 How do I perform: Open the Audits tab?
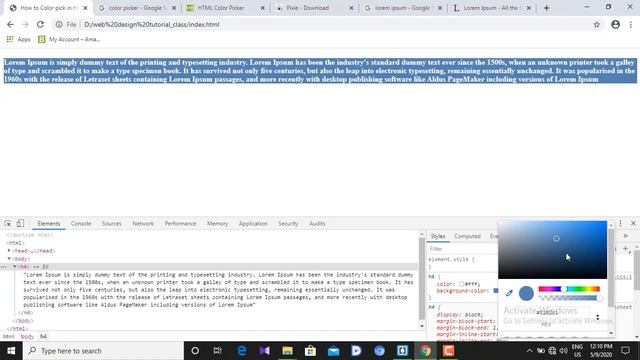(x=317, y=223)
